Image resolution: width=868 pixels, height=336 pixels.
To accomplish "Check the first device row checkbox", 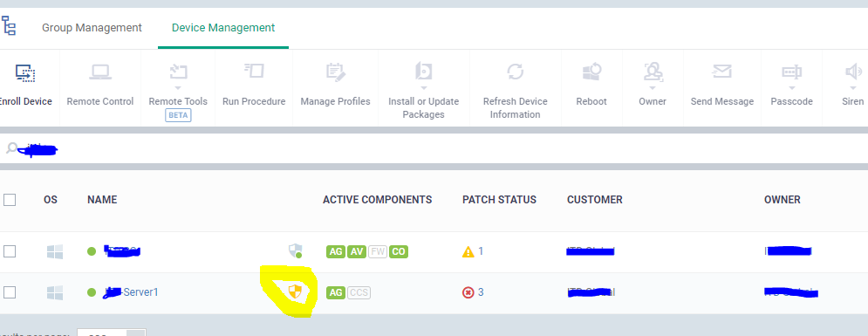I will tap(10, 251).
